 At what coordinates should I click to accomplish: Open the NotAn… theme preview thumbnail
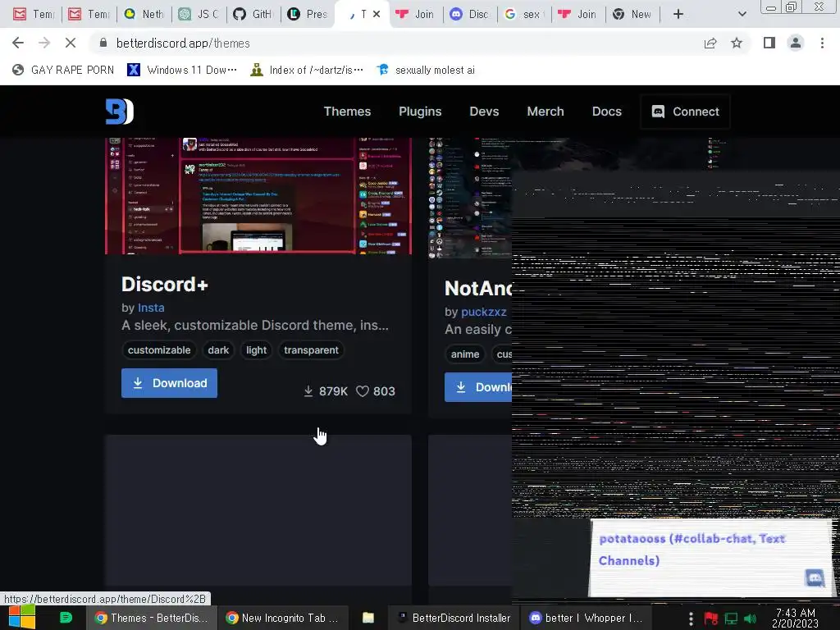pyautogui.click(x=470, y=199)
